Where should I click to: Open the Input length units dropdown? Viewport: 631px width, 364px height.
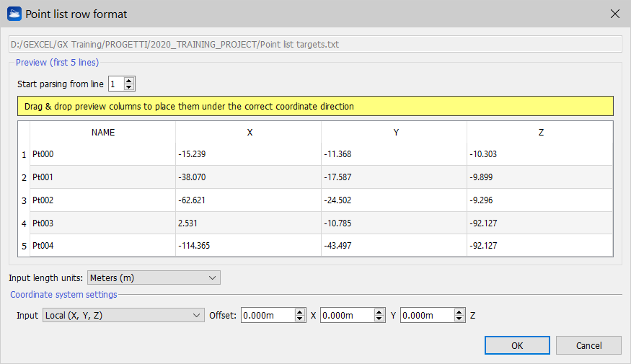153,278
